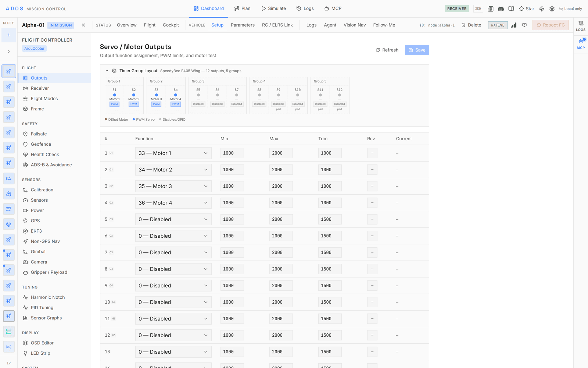Open function dropdown showing 36 — Motor 4
The width and height of the screenshot is (588, 368).
click(173, 203)
